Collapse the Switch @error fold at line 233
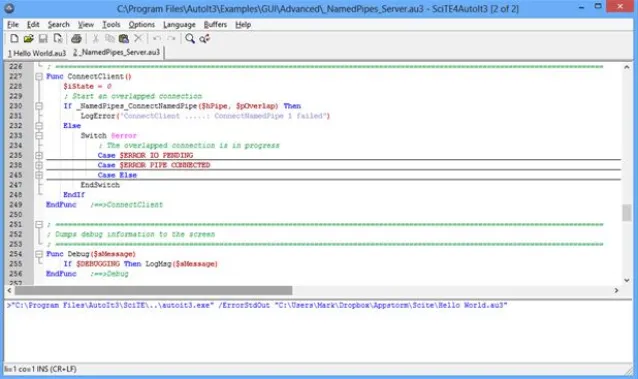The height and width of the screenshot is (379, 638). (39, 136)
